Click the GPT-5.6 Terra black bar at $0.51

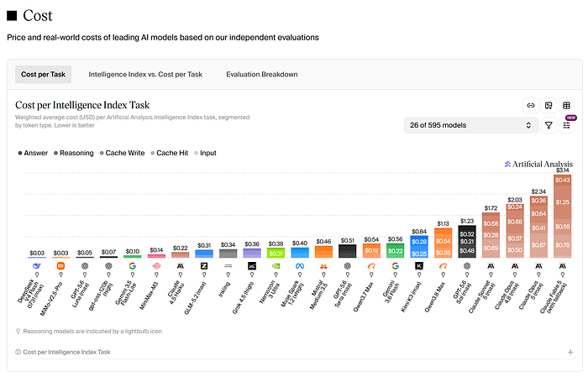[x=348, y=251]
